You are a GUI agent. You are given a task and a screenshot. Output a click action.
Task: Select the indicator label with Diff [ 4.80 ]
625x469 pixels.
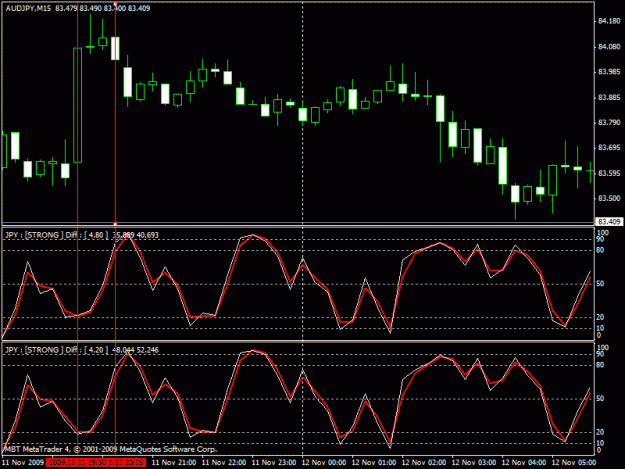[82, 235]
